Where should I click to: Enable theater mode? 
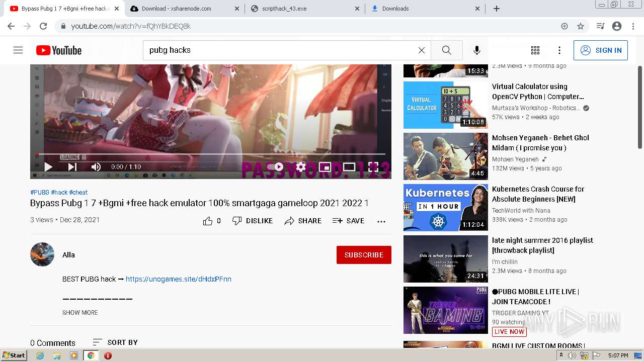(x=349, y=167)
